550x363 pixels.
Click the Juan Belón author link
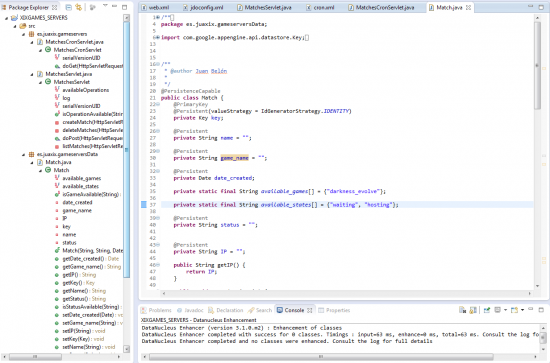(211, 71)
